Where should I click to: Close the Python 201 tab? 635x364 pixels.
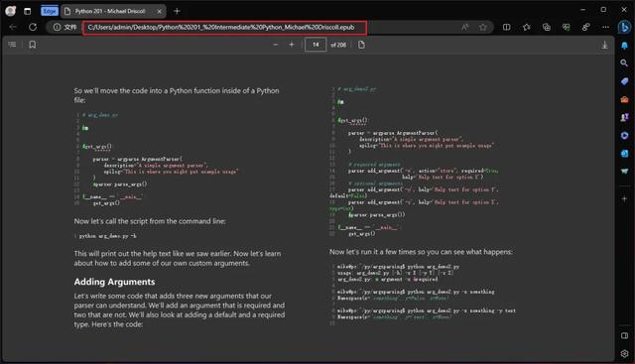click(159, 11)
